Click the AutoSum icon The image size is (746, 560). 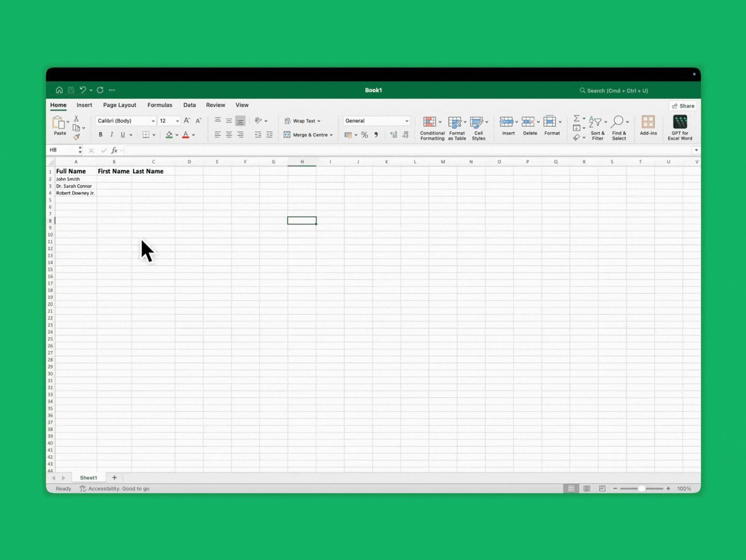click(576, 118)
